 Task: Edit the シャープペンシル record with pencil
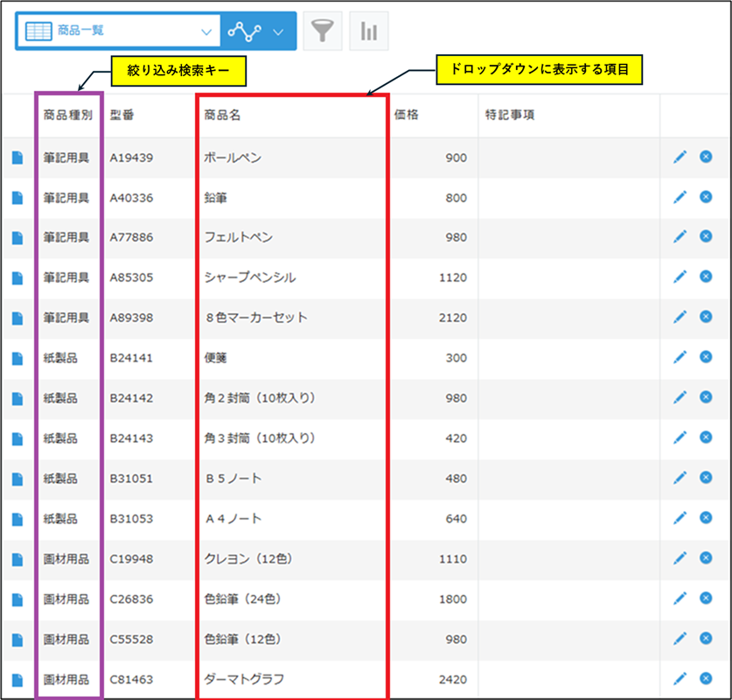pyautogui.click(x=680, y=276)
